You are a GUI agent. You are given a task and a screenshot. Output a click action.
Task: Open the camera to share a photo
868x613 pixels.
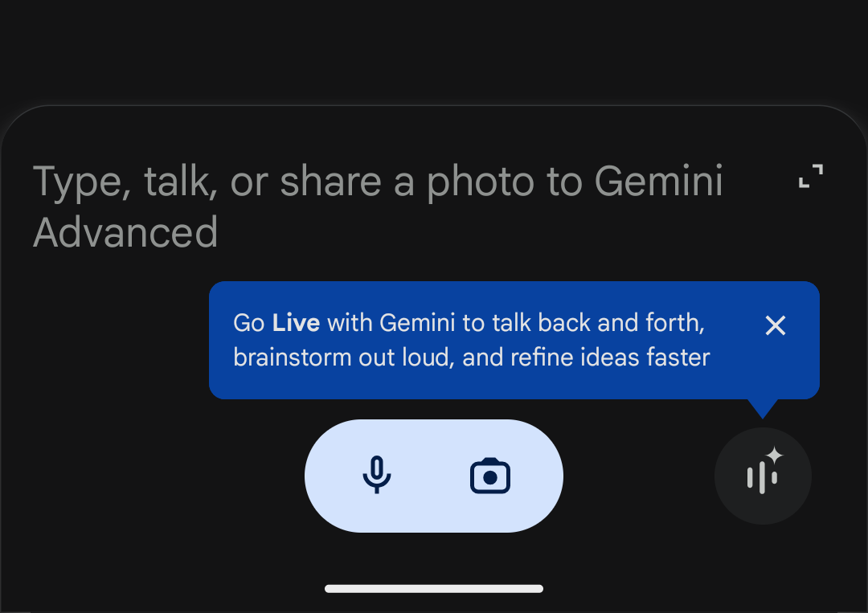point(490,476)
